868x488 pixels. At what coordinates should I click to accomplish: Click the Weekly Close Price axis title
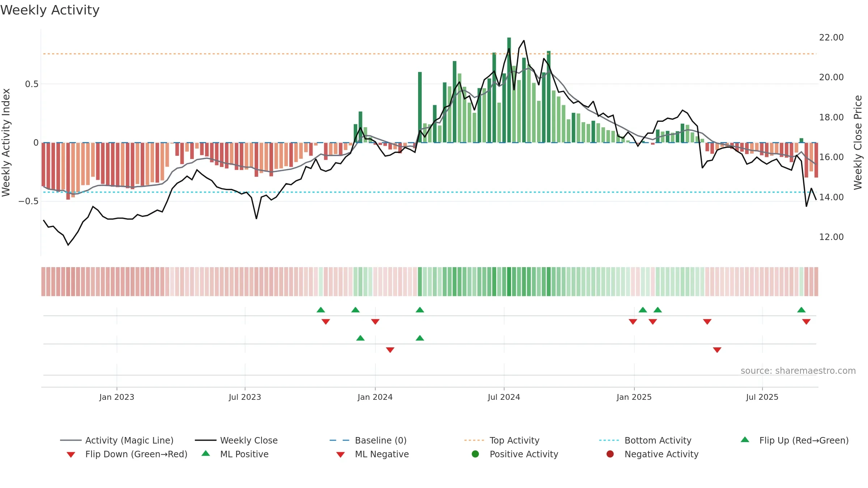(858, 142)
